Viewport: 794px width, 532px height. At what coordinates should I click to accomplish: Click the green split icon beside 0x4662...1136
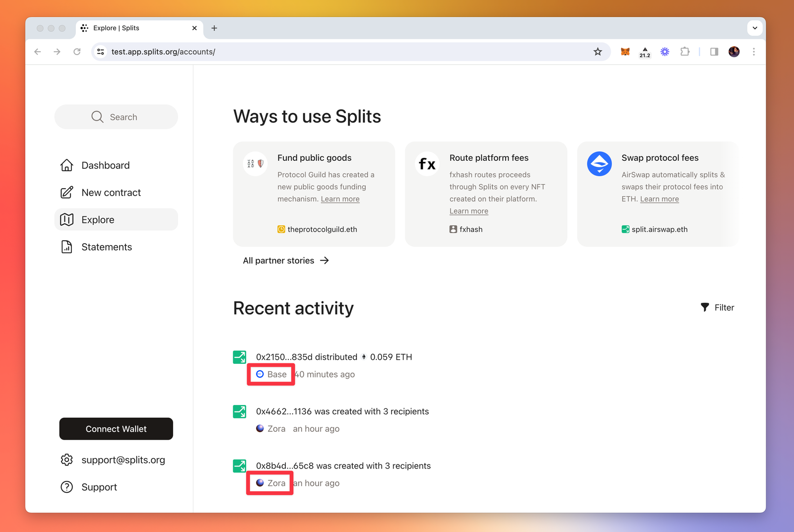click(x=239, y=411)
